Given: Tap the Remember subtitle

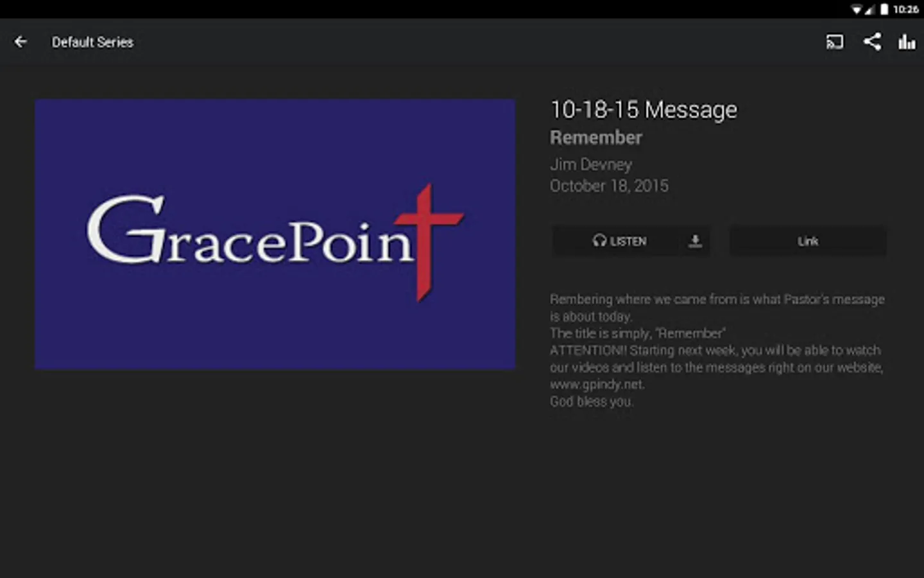Looking at the screenshot, I should coord(595,137).
